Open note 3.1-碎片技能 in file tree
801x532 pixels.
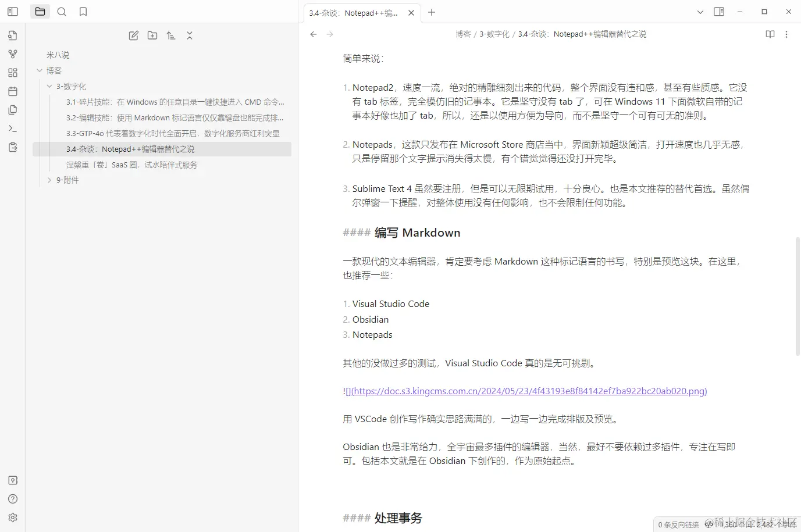coord(175,102)
